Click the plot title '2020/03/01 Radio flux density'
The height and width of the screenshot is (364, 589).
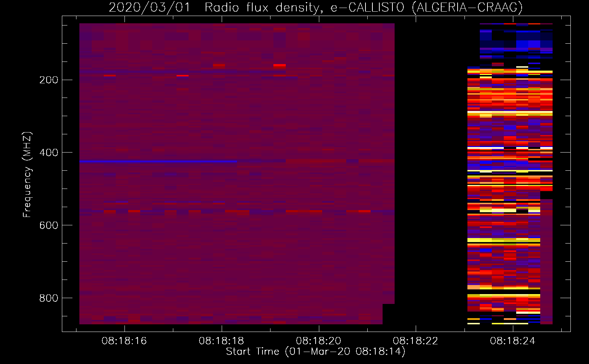[316, 7]
